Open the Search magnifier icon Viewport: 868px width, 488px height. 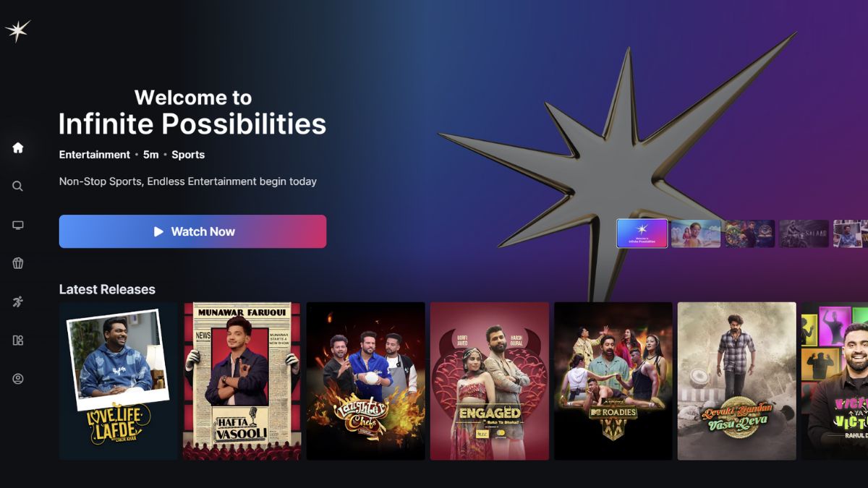tap(18, 186)
